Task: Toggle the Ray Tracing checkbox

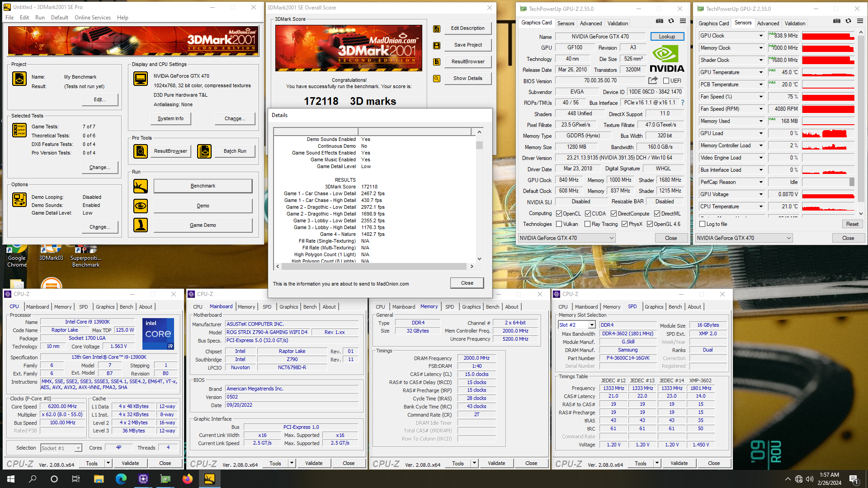Action: [587, 224]
